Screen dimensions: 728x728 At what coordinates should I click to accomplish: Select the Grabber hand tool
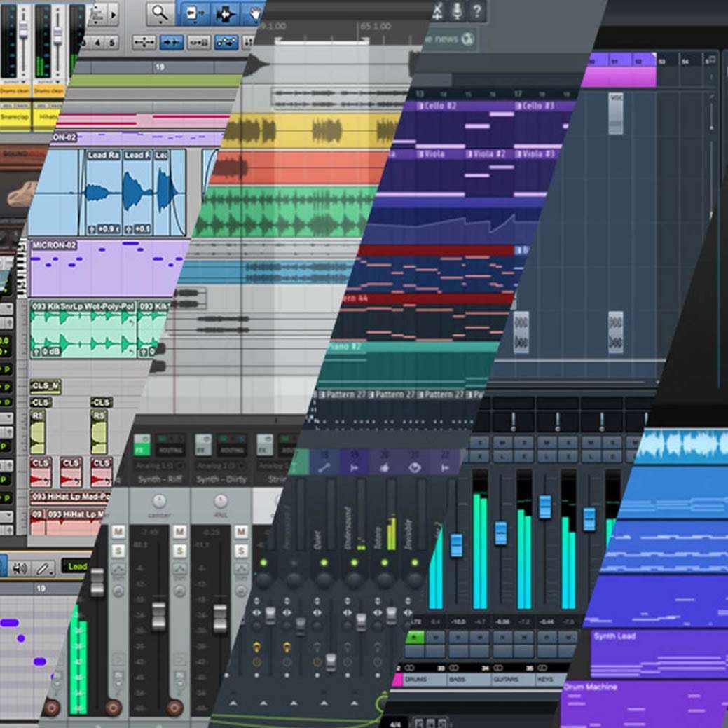pyautogui.click(x=256, y=12)
